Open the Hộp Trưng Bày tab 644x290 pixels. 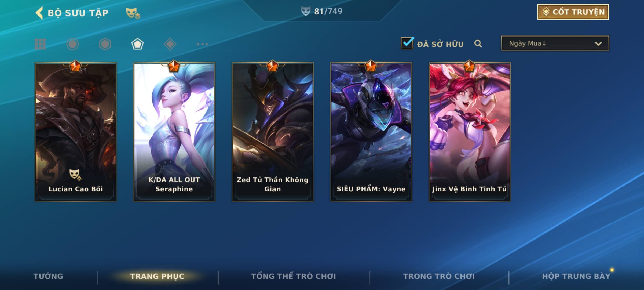tap(576, 276)
